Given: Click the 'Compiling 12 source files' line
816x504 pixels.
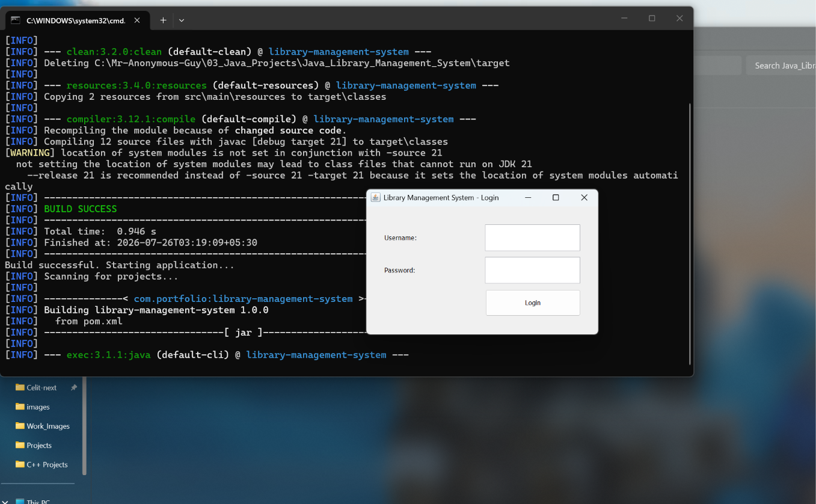Looking at the screenshot, I should tap(246, 141).
